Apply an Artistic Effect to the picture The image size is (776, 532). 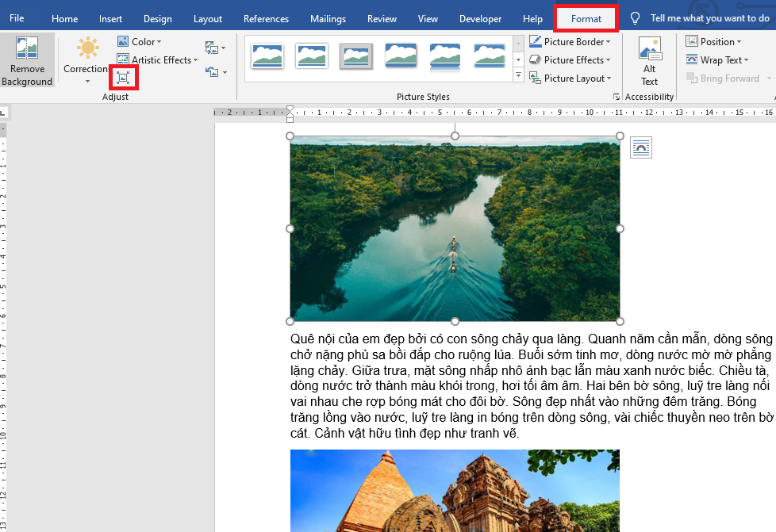156,59
